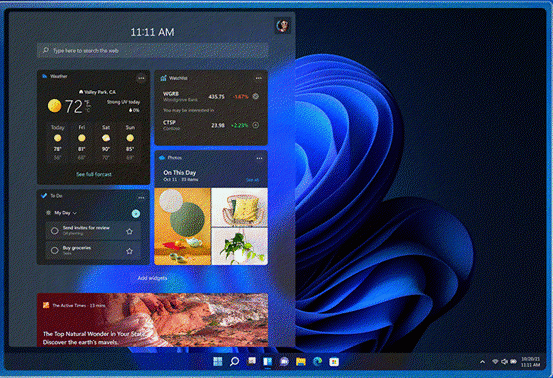Open Microsoft Store from the taskbar
Viewport: 553px width, 378px height.
tap(334, 361)
